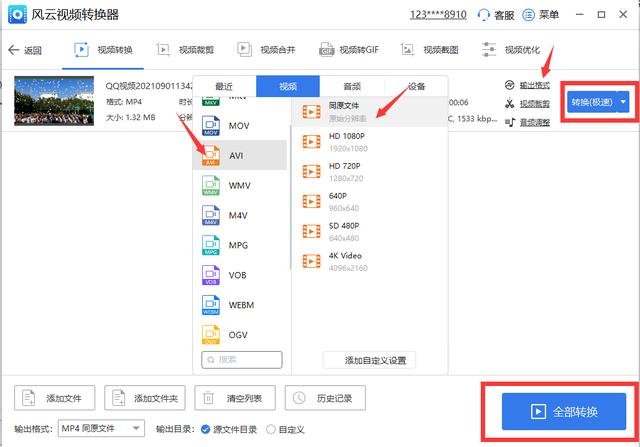The width and height of the screenshot is (640, 447).
Task: Open the 视频优化 tab
Action: pyautogui.click(x=511, y=50)
